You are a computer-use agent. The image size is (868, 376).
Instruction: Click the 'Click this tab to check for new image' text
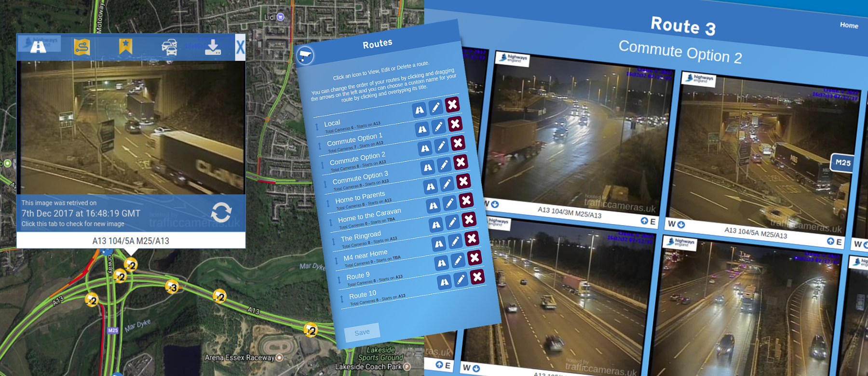pos(73,224)
